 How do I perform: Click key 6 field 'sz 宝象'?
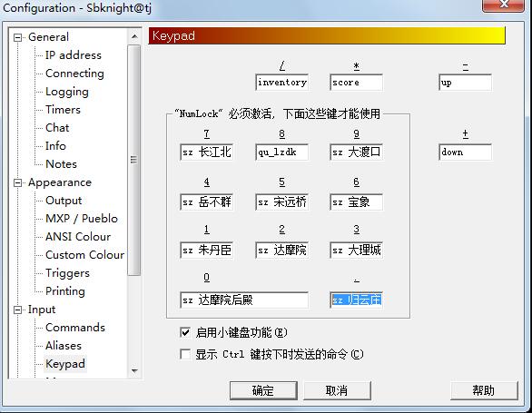356,202
